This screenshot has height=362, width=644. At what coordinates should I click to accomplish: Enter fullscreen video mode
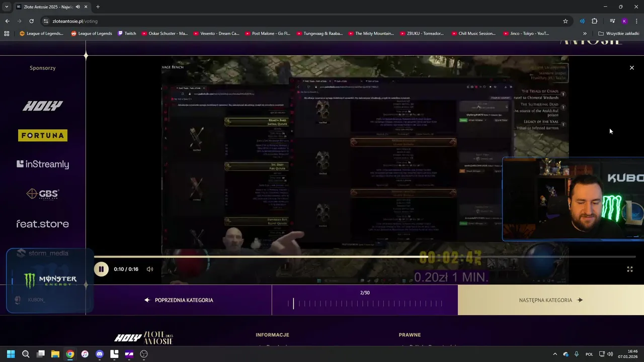point(629,269)
